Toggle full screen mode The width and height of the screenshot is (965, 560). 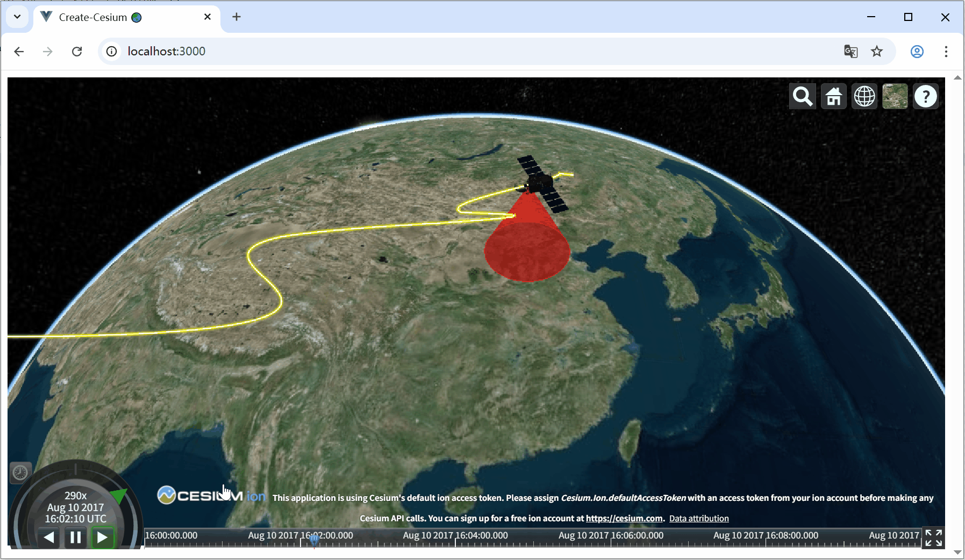[x=934, y=538]
